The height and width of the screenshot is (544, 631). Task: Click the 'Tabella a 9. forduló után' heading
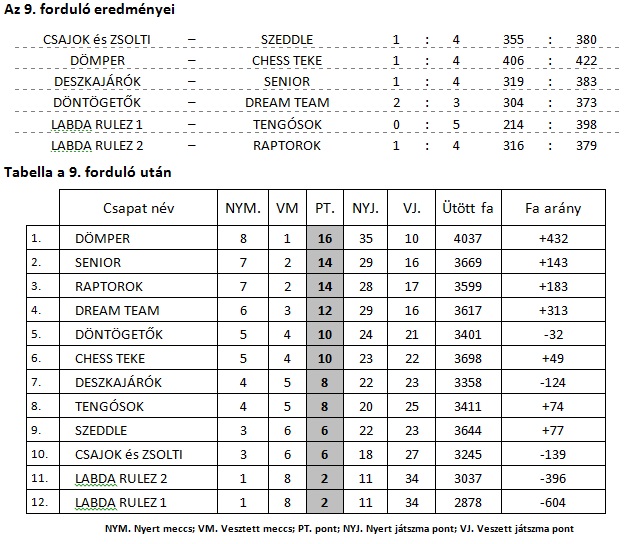tap(88, 172)
